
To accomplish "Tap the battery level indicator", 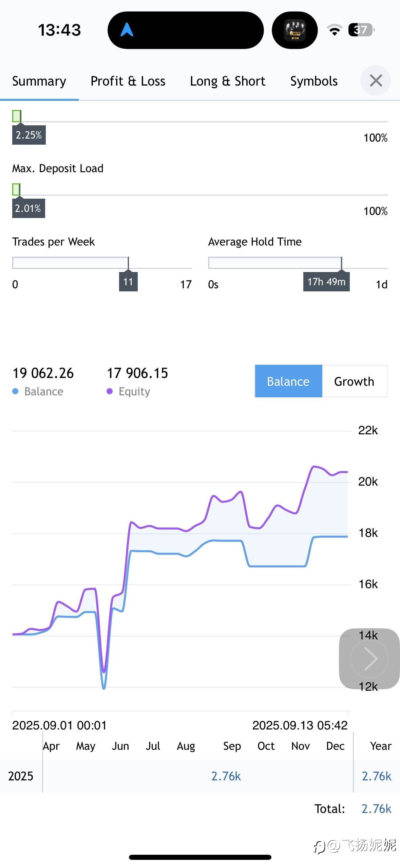I will [361, 30].
